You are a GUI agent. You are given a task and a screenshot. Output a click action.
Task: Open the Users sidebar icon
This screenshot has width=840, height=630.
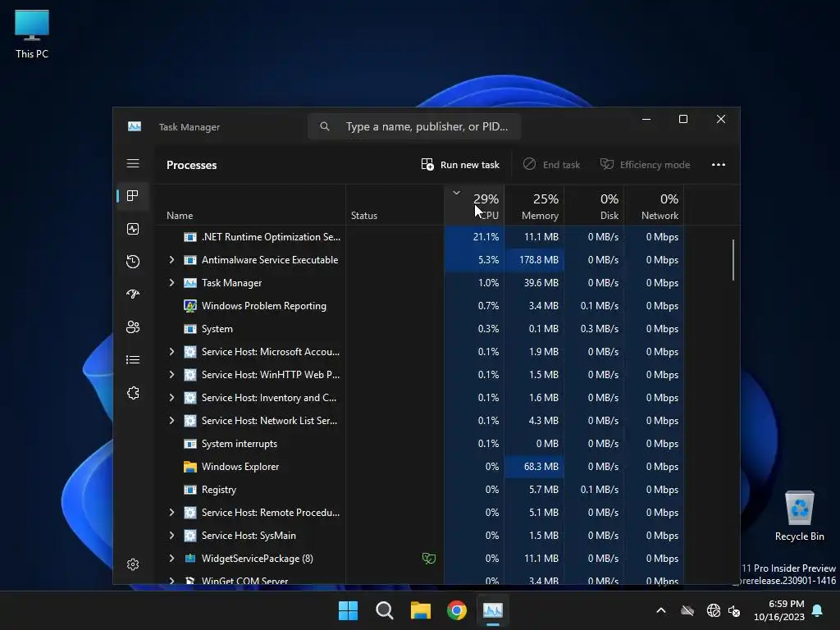[133, 326]
